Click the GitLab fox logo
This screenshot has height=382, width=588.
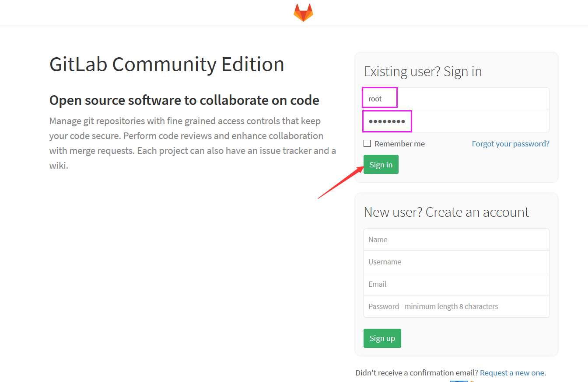point(303,13)
